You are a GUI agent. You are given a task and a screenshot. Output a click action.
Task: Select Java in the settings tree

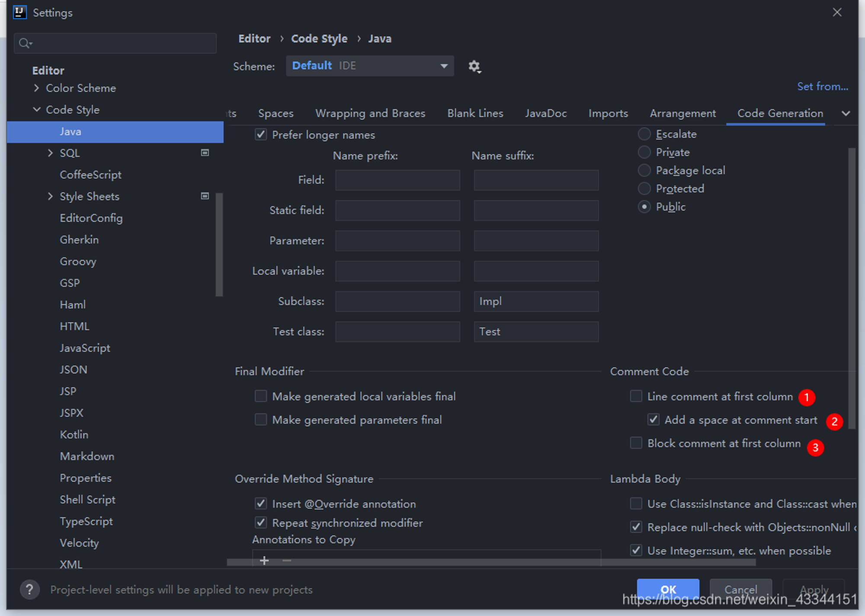(115, 131)
